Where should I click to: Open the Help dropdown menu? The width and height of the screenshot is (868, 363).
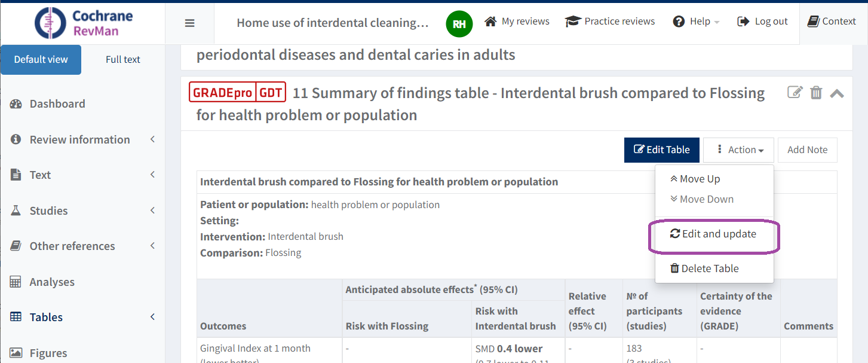point(696,22)
